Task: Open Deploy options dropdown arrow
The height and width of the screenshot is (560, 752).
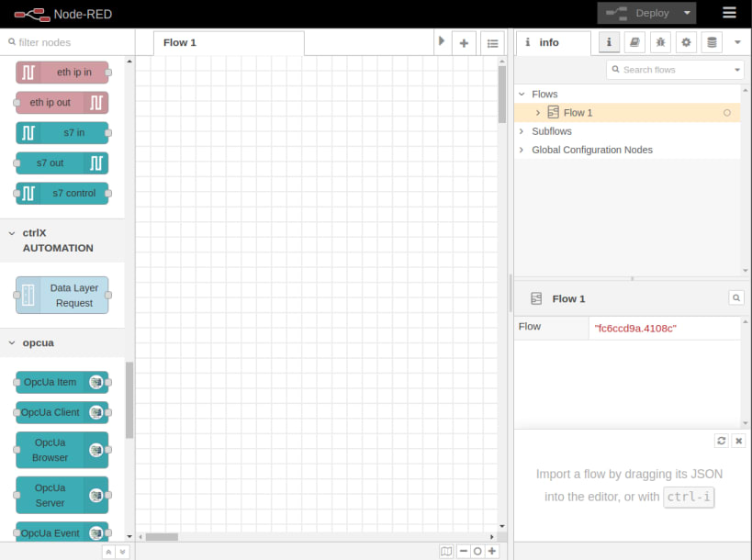Action: [x=687, y=13]
